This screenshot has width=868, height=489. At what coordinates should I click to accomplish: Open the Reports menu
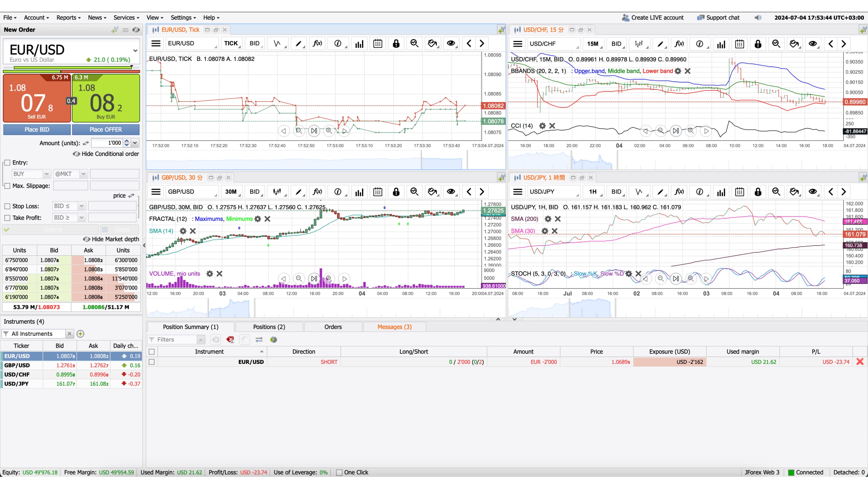click(68, 17)
